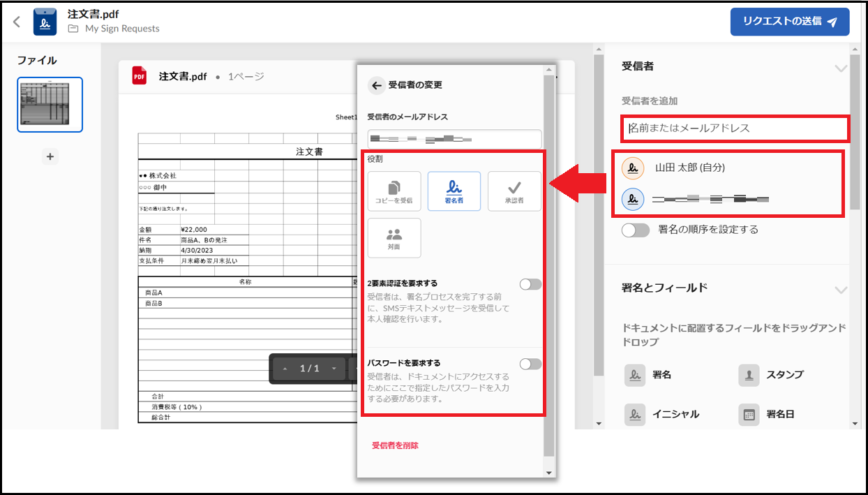Enable the 2要素認証を要求する toggle
This screenshot has width=868, height=495.
530,284
